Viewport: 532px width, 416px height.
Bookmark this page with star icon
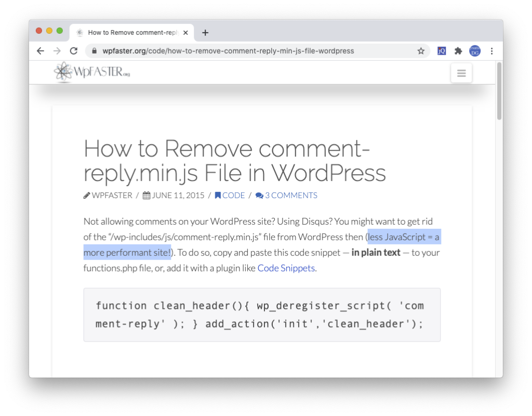coord(421,51)
